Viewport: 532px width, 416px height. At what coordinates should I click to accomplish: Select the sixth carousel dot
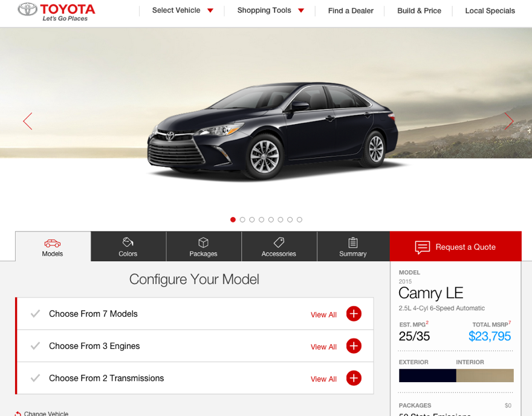(281, 219)
